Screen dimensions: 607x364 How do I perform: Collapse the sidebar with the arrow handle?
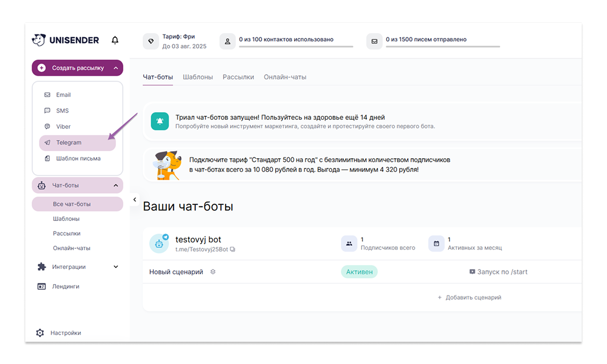tap(135, 200)
